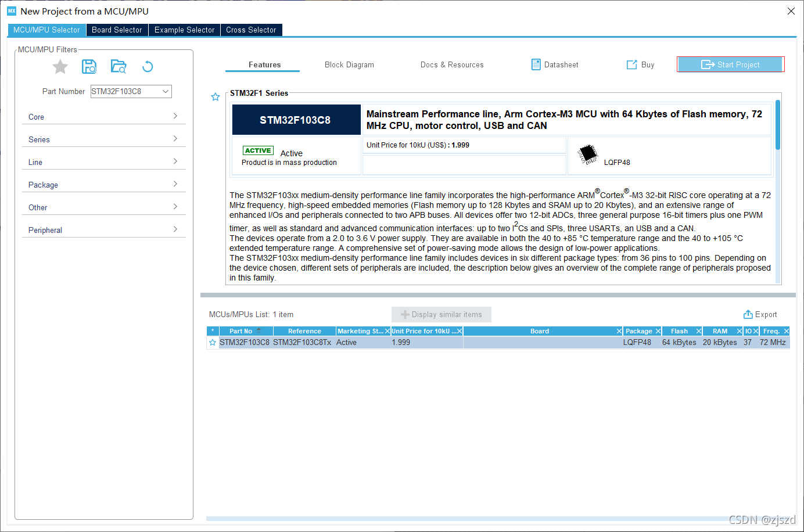
Task: Click the STM32F103C8 title banner
Action: (296, 120)
